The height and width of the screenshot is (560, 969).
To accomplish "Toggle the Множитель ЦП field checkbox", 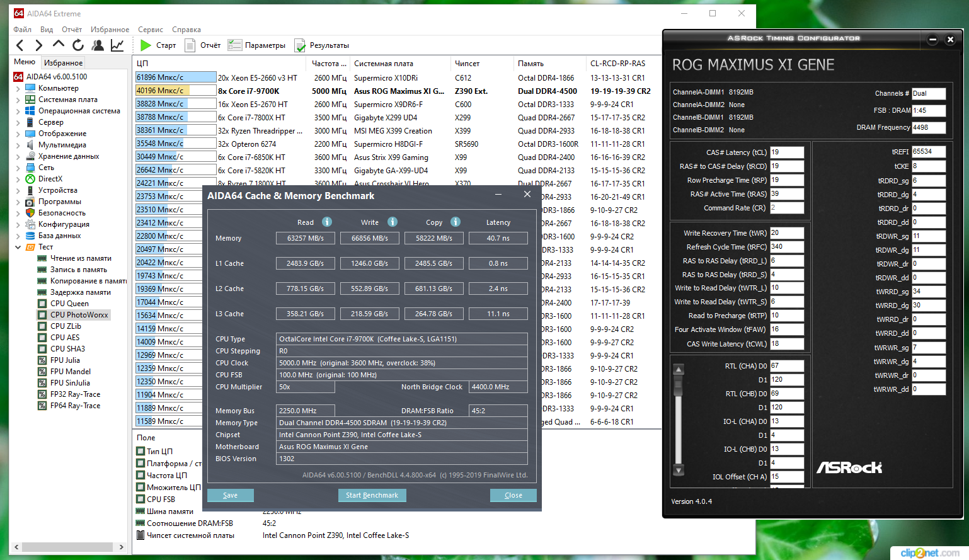I will tap(140, 487).
